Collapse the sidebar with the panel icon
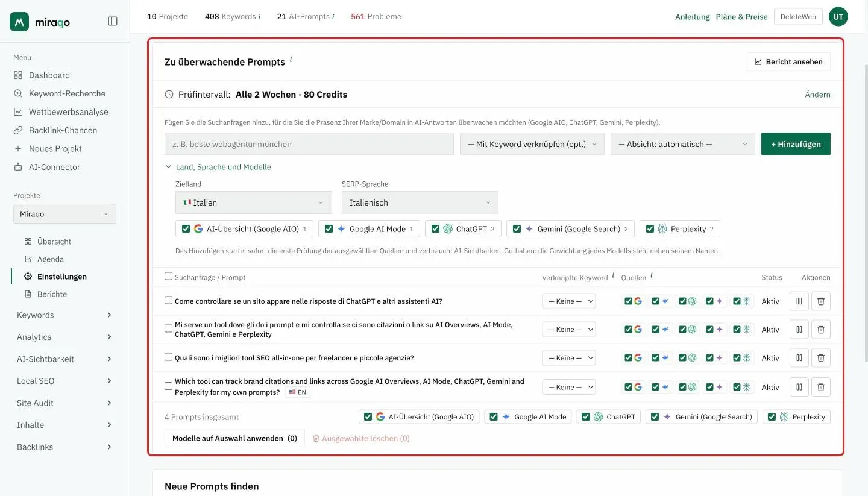Screen dimensions: 868x496 [x=113, y=21]
